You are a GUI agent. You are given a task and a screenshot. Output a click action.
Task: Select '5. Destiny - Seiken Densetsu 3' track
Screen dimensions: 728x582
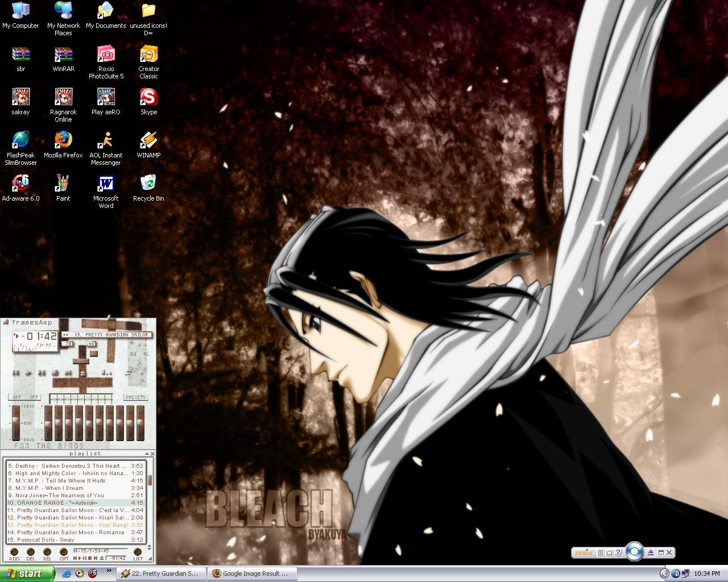click(76, 465)
